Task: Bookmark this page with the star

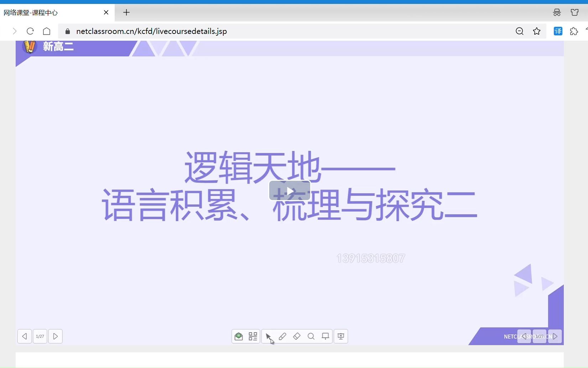Action: (x=537, y=31)
